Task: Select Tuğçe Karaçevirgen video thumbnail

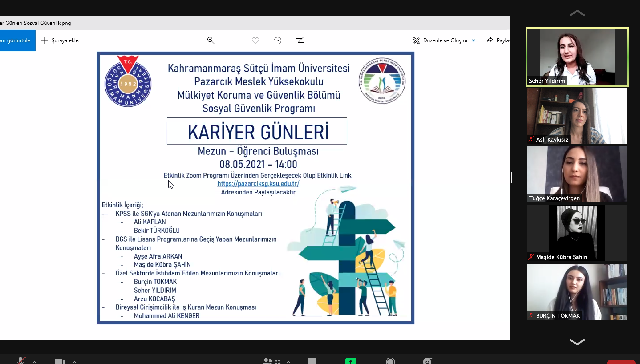Action: [x=577, y=174]
